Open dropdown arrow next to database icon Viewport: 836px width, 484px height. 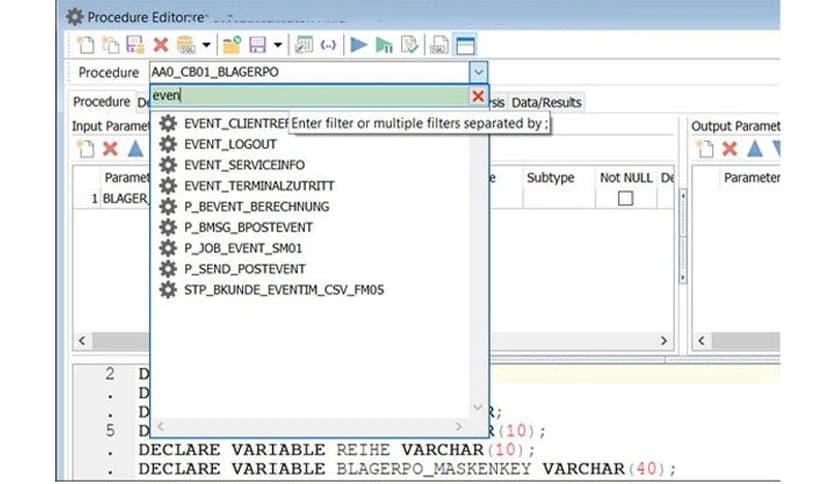pos(206,45)
